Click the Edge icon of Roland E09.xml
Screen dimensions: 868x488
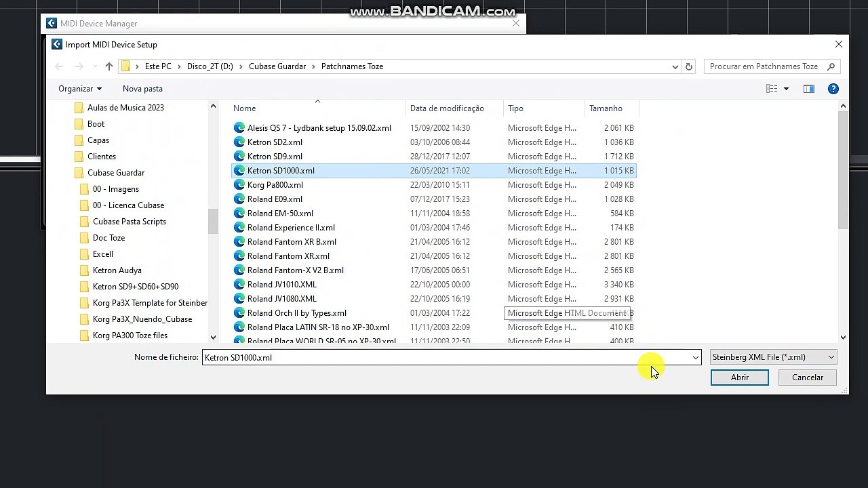(239, 199)
